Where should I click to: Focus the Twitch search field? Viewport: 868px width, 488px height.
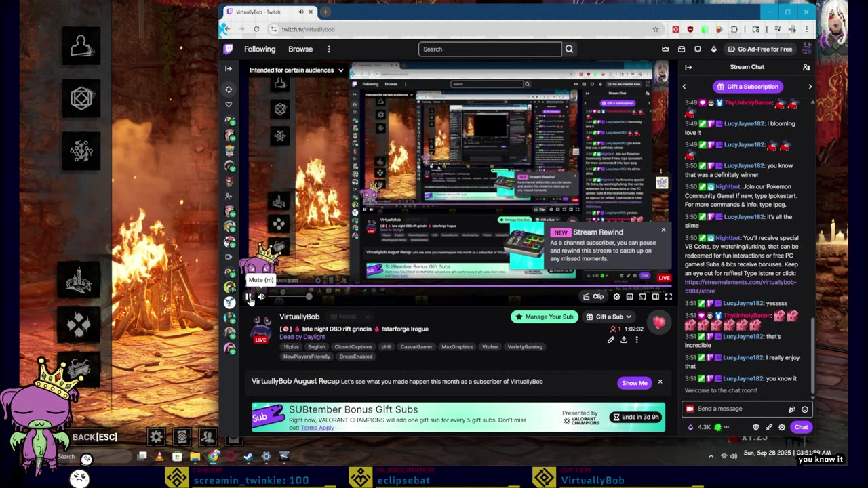coord(490,49)
